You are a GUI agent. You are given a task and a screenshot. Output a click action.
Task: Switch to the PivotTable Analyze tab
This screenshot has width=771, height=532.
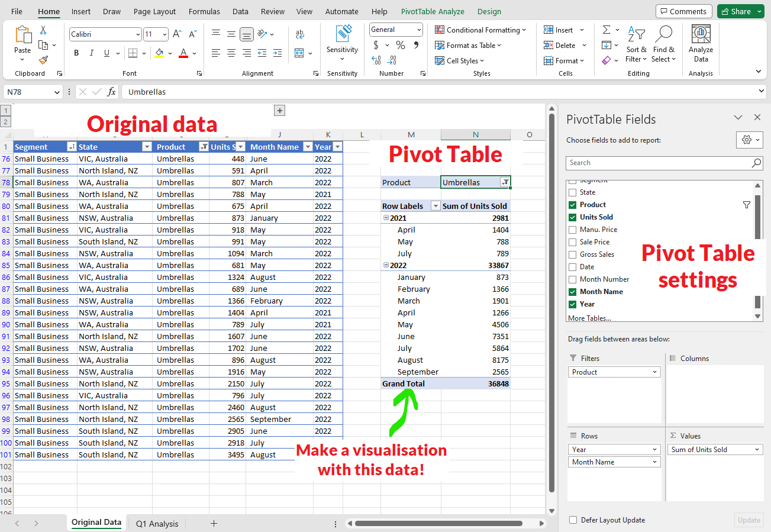[432, 11]
